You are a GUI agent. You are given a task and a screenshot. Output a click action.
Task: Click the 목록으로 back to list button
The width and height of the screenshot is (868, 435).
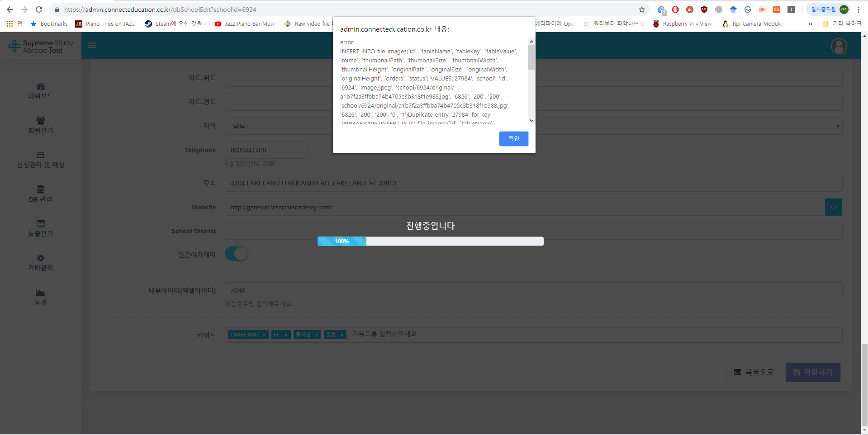[x=754, y=373]
